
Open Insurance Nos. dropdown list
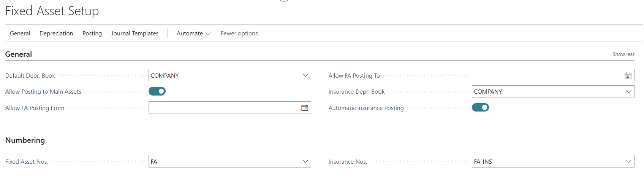(x=628, y=161)
